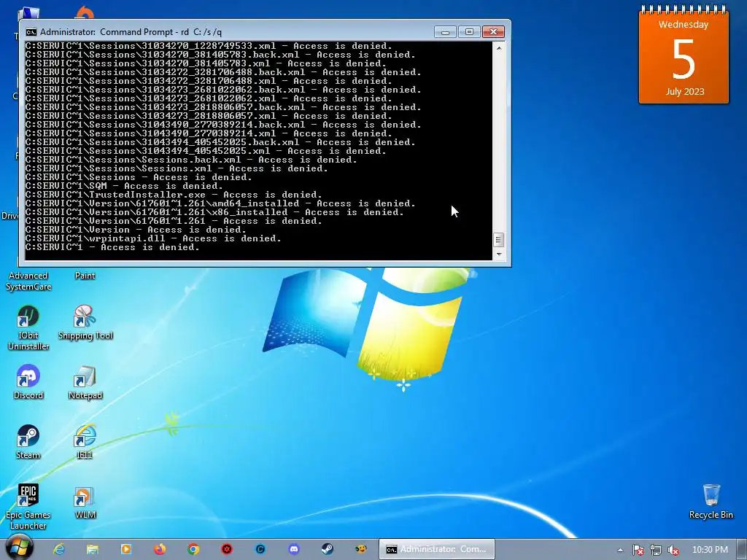747x560 pixels.
Task: Open Discord from the taskbar
Action: pos(294,549)
